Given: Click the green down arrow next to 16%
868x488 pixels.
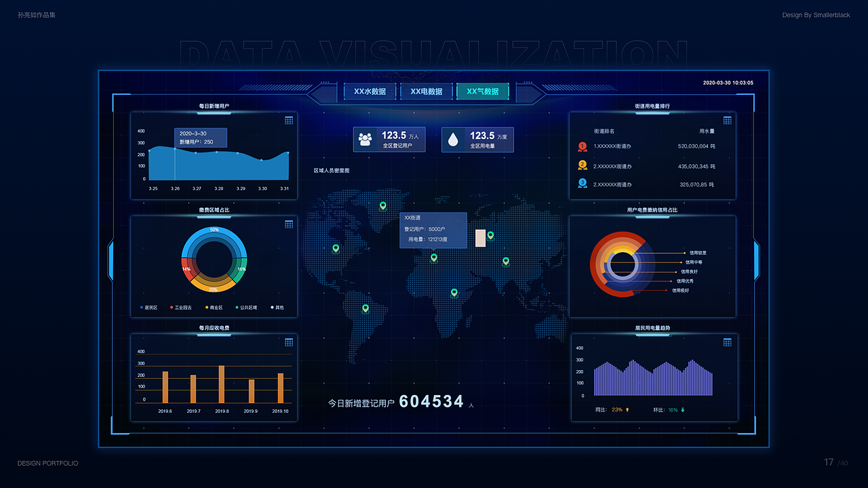Looking at the screenshot, I should (683, 409).
